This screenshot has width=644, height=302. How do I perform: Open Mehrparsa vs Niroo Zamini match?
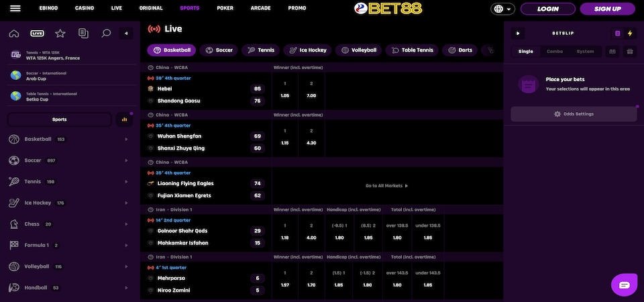click(205, 279)
